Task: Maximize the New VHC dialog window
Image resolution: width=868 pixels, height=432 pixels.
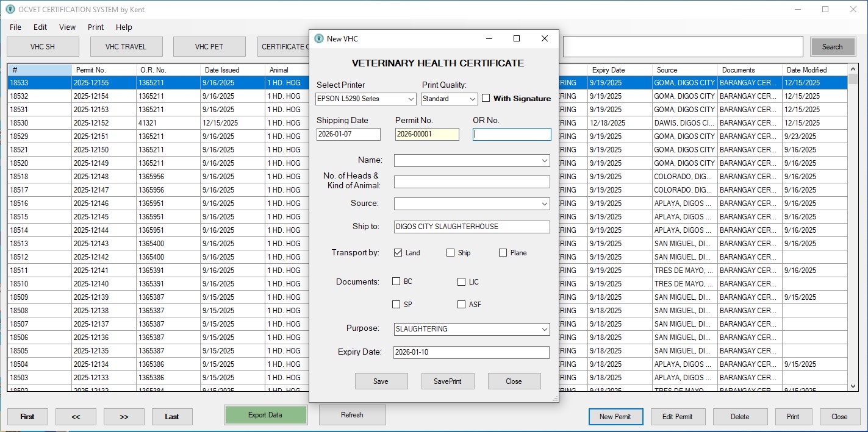Action: [x=516, y=38]
